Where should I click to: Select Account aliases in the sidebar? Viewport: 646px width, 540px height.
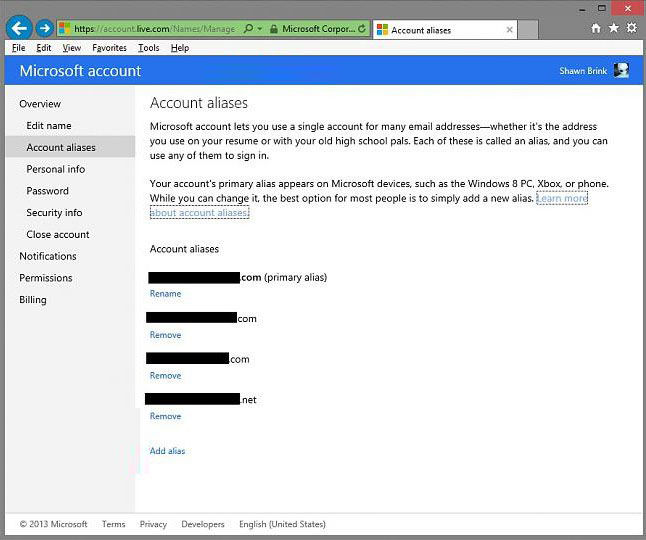(x=70, y=147)
